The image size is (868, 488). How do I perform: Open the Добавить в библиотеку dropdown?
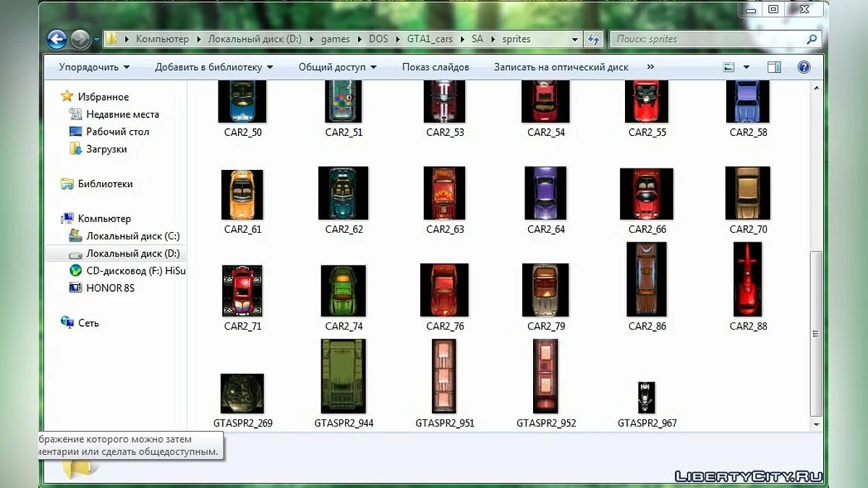point(214,67)
